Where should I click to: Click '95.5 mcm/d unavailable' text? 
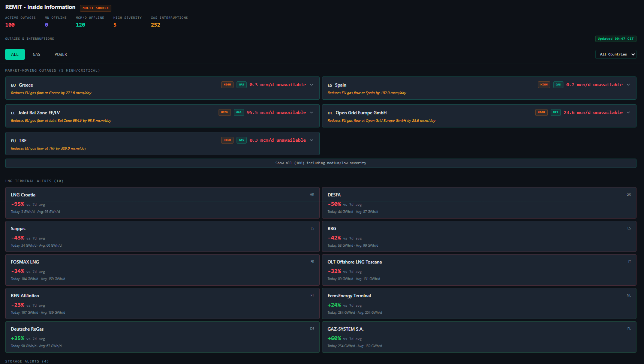coord(276,112)
